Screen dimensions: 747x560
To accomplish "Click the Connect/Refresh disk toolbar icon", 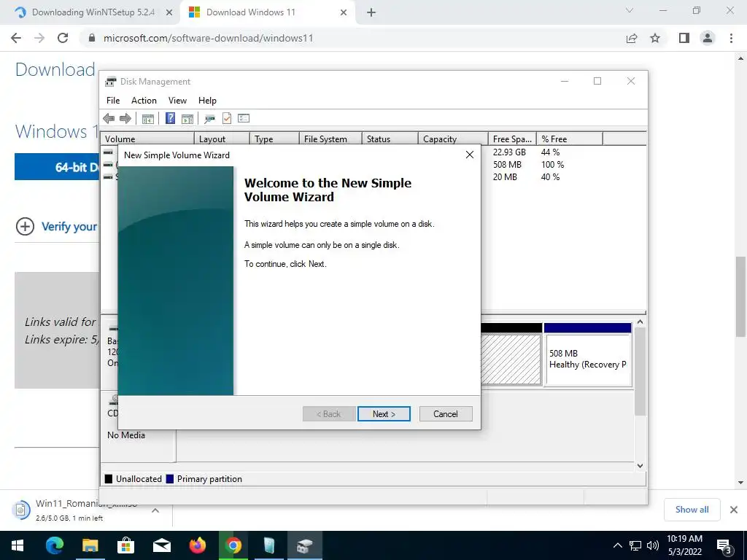I will [209, 119].
